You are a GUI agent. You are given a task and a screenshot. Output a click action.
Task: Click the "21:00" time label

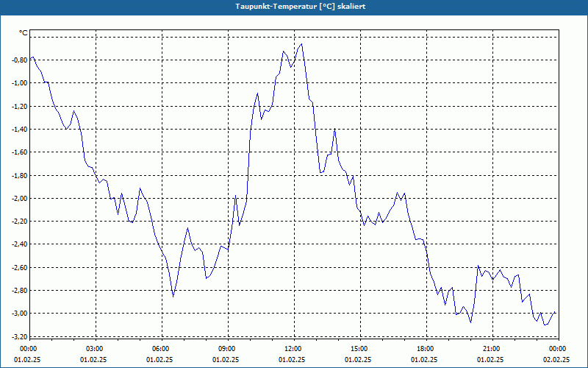coord(491,349)
